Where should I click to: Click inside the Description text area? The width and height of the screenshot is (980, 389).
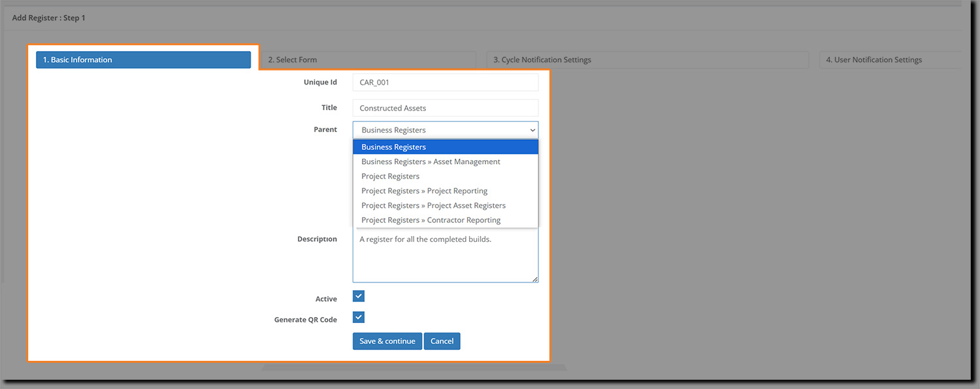tap(445, 258)
